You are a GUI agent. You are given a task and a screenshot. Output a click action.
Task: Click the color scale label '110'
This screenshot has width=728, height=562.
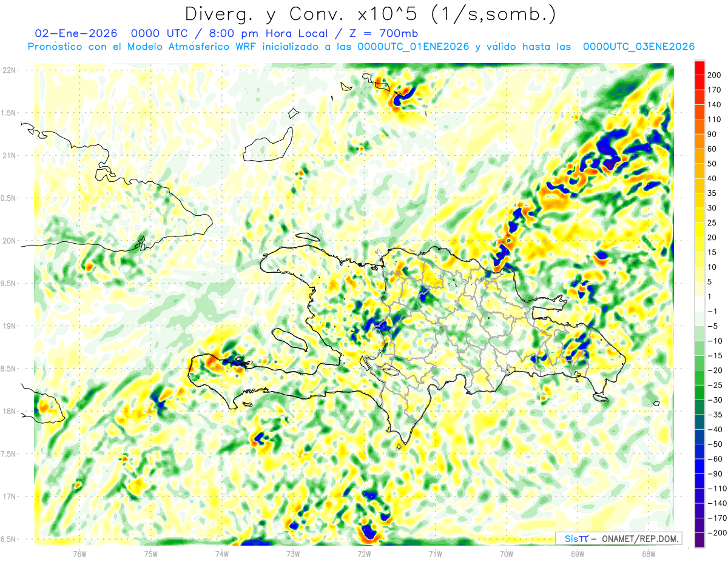tap(716, 119)
